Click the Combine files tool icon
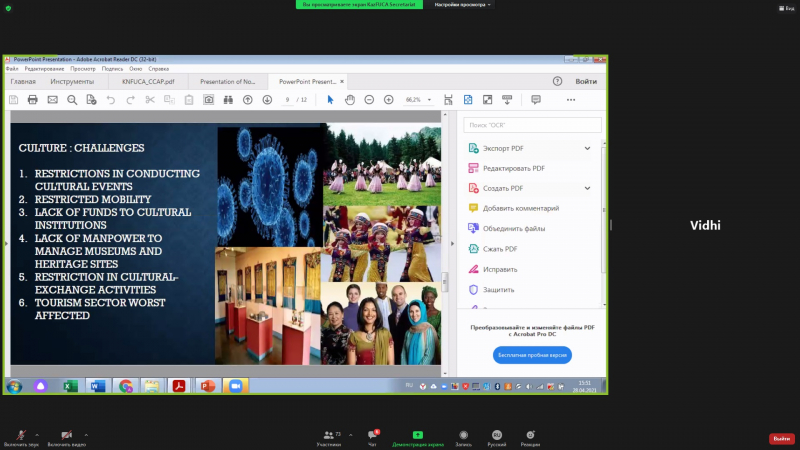Image resolution: width=800 pixels, height=450 pixels. pyautogui.click(x=473, y=228)
